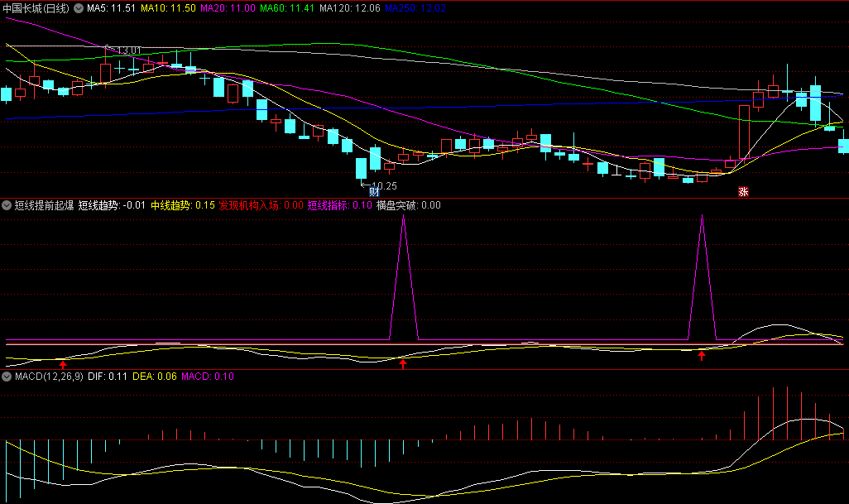Image resolution: width=849 pixels, height=504 pixels.
Task: Click the MA10: 11.50 label
Action: pos(168,8)
